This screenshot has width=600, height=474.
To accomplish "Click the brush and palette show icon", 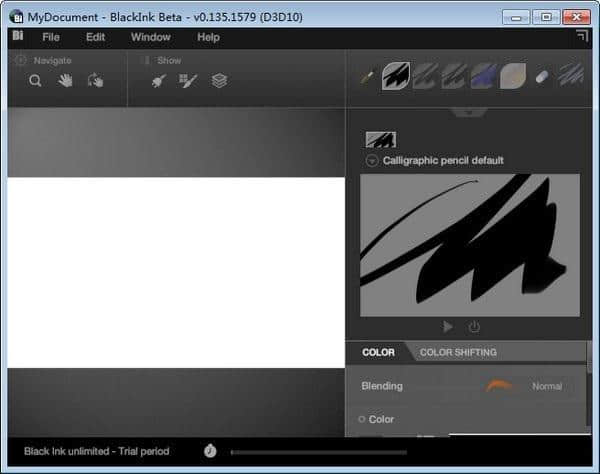I will tap(188, 81).
